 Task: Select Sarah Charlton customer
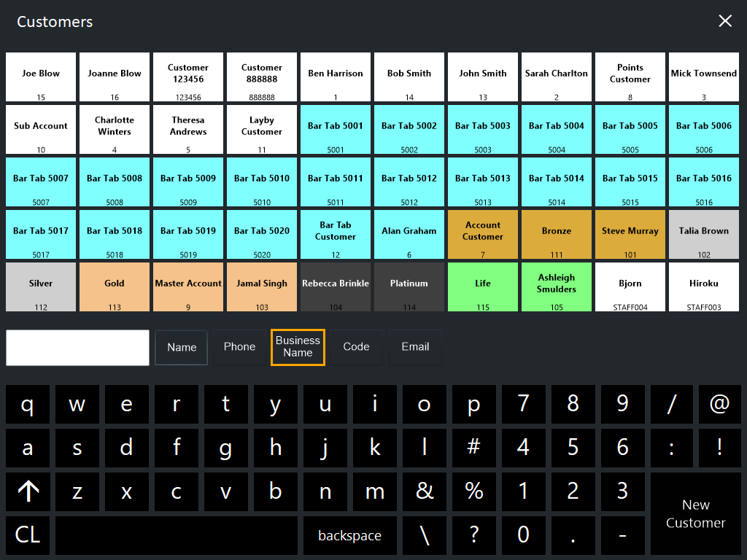click(557, 77)
